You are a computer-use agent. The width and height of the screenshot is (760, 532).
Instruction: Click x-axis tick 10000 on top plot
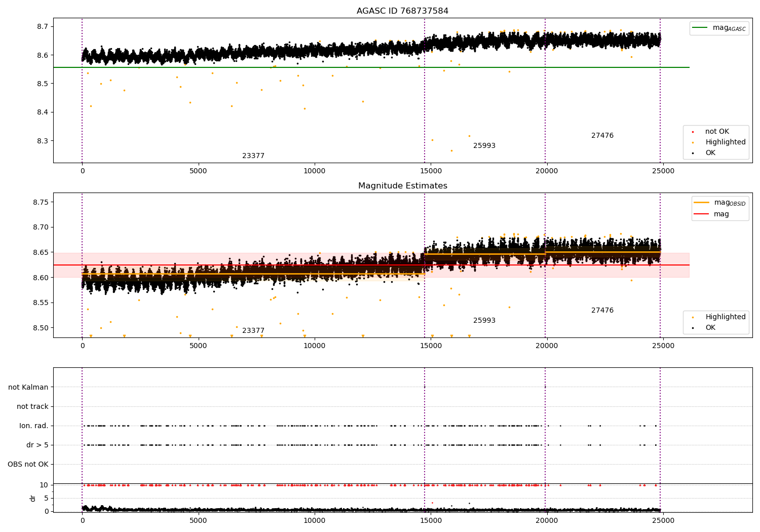click(x=314, y=171)
